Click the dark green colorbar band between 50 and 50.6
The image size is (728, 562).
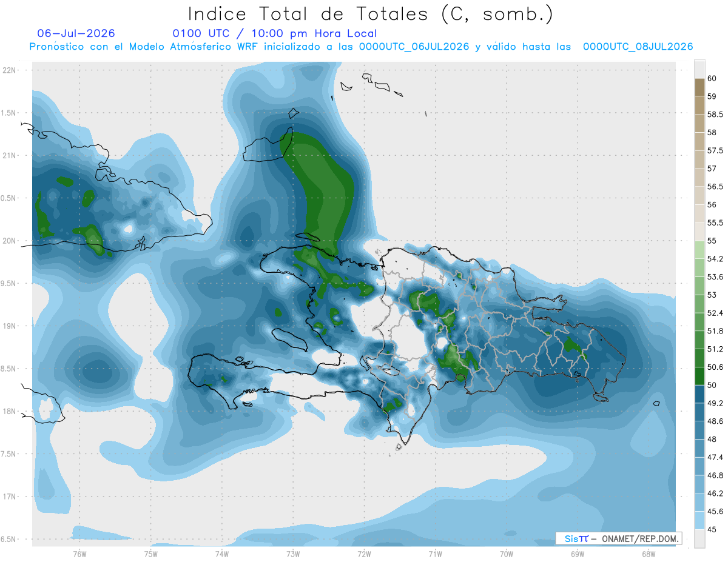click(699, 376)
